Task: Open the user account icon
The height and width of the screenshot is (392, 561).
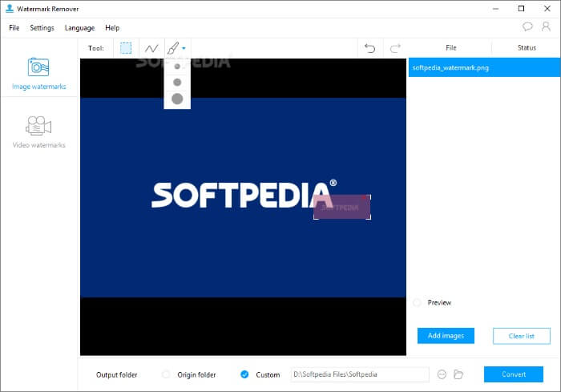Action: (x=546, y=26)
